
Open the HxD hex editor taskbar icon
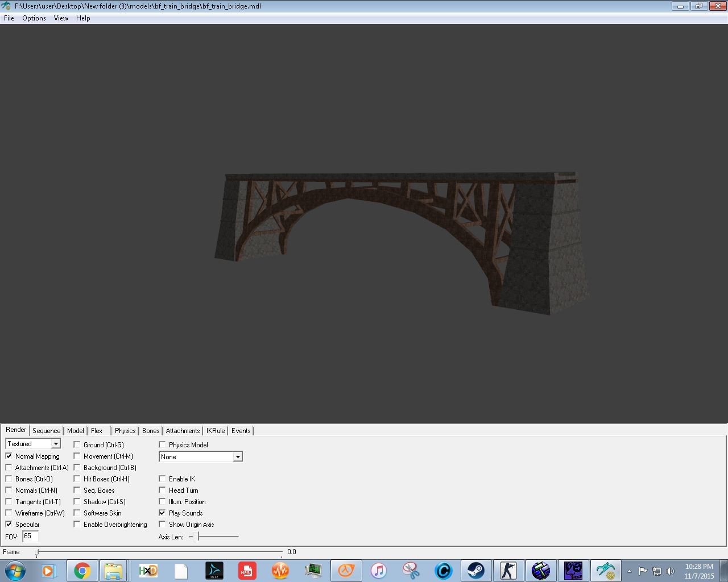148,571
